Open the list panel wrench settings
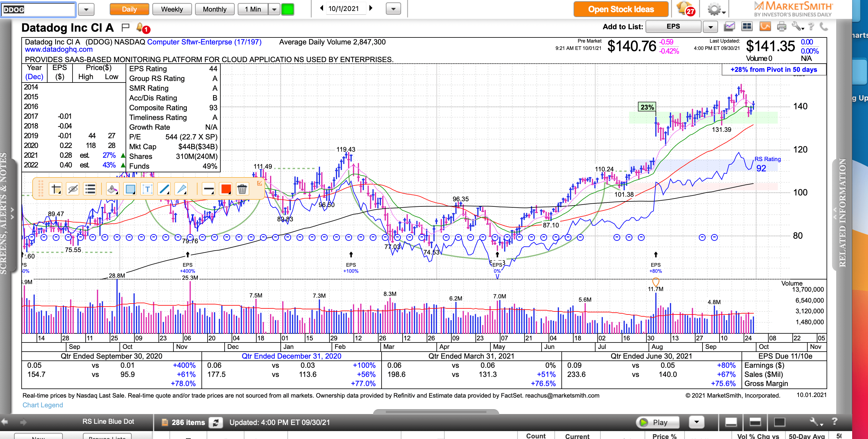Viewport: 868px width, 439px height. 816,422
